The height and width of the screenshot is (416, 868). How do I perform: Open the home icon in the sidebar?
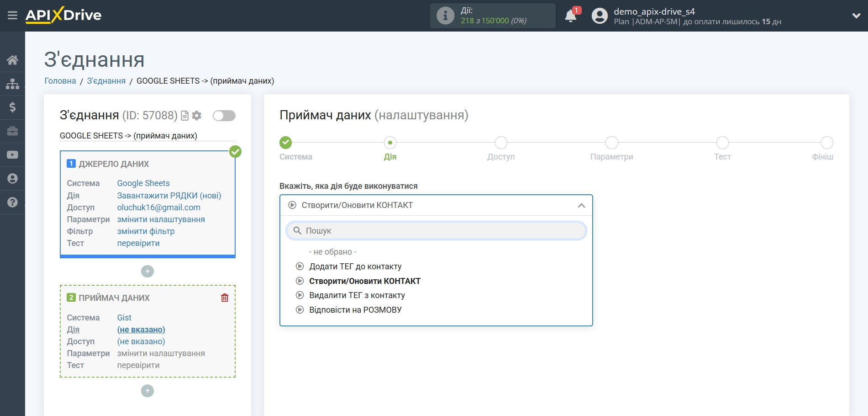[12, 60]
